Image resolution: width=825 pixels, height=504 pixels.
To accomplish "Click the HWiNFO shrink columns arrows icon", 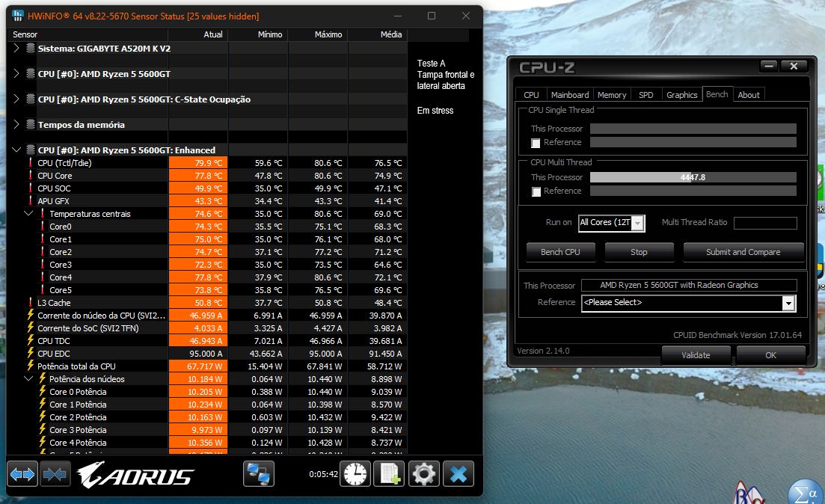I will click(55, 474).
